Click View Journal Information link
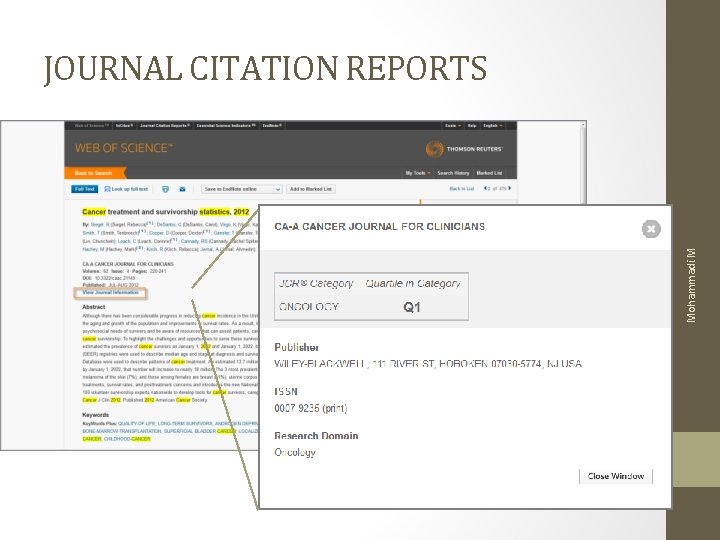This screenshot has width=720, height=540. [110, 292]
